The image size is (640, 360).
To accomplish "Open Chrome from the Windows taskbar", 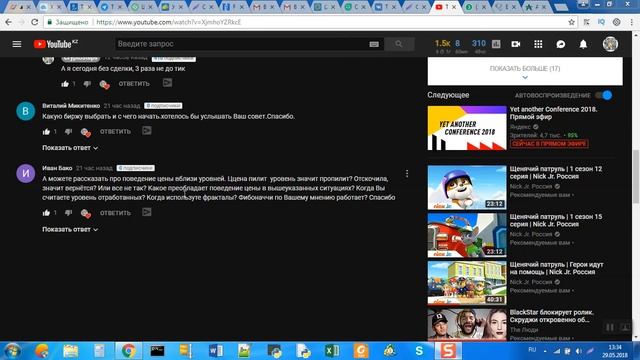I will 129,351.
